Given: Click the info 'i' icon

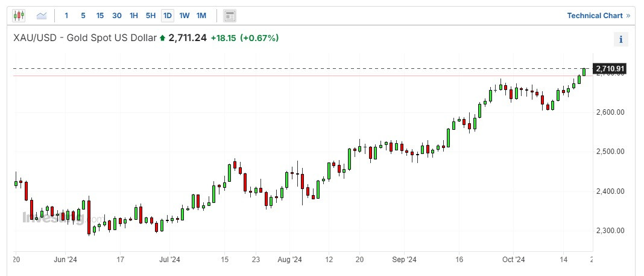Looking at the screenshot, I should (621, 39).
